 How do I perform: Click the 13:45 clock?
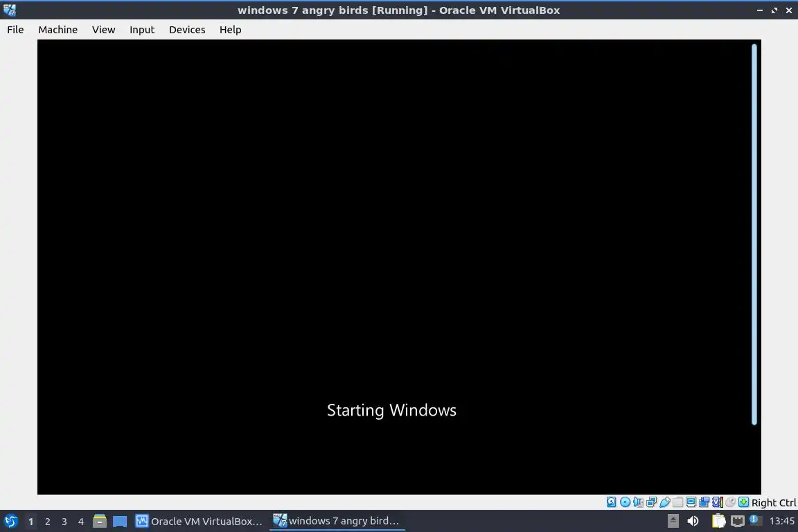[781, 521]
